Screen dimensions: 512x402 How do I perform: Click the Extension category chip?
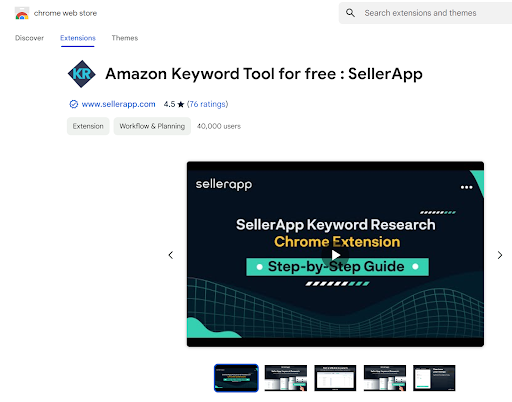coord(88,126)
